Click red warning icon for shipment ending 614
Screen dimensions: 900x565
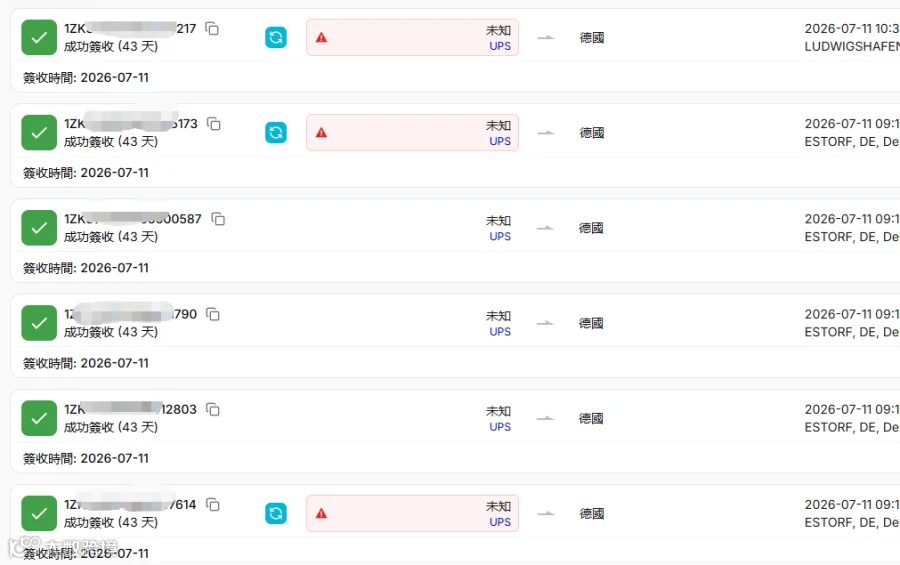pos(321,513)
